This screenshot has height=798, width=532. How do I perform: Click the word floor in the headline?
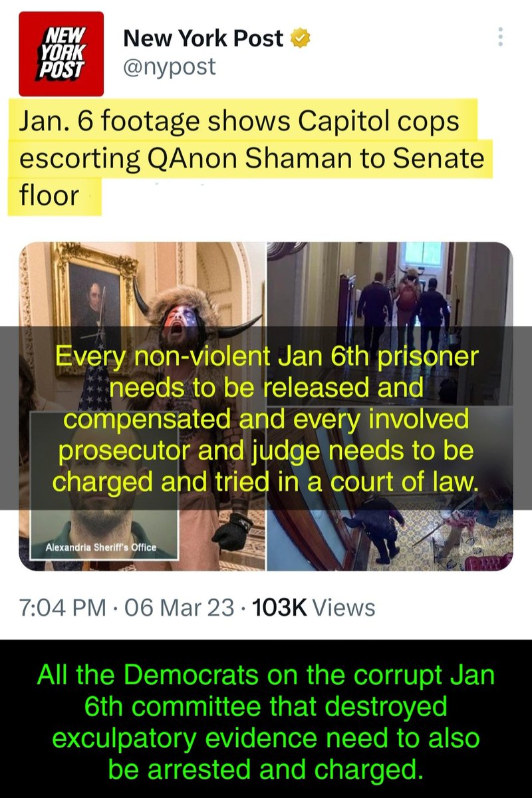coord(50,197)
